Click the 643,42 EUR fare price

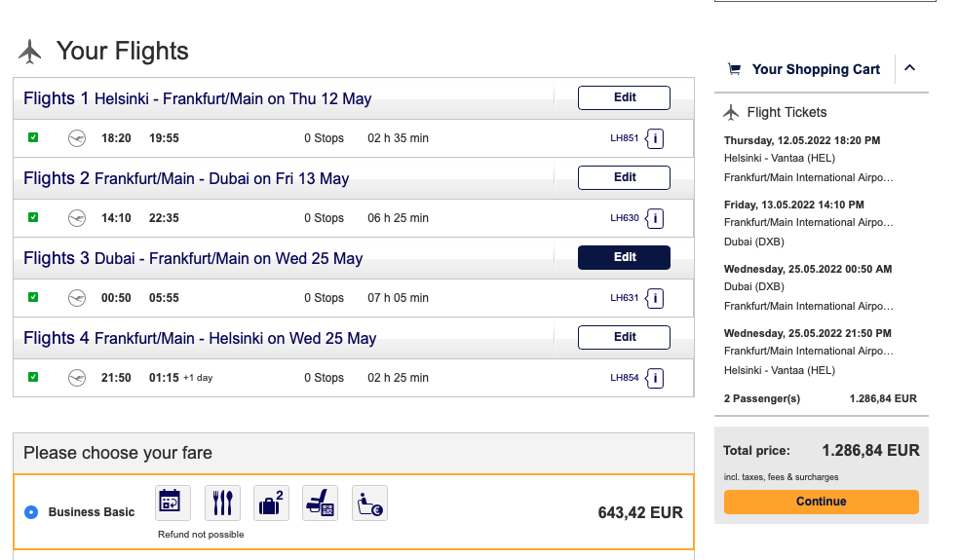[639, 512]
